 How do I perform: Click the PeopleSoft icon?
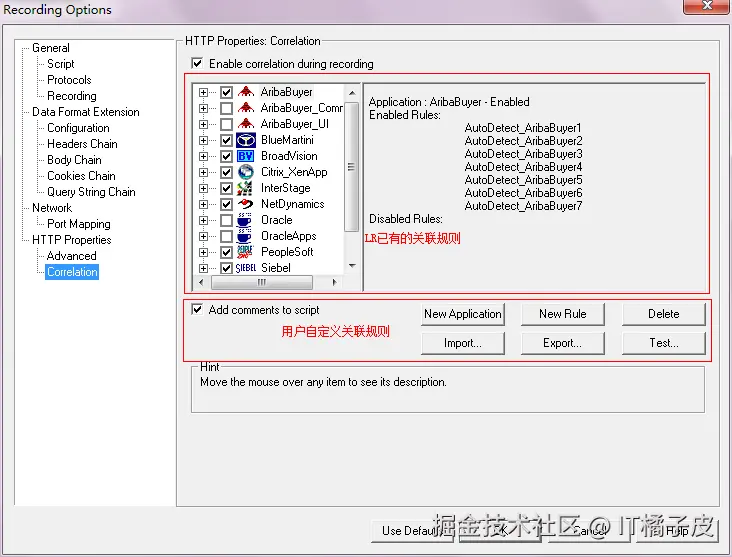tap(245, 252)
